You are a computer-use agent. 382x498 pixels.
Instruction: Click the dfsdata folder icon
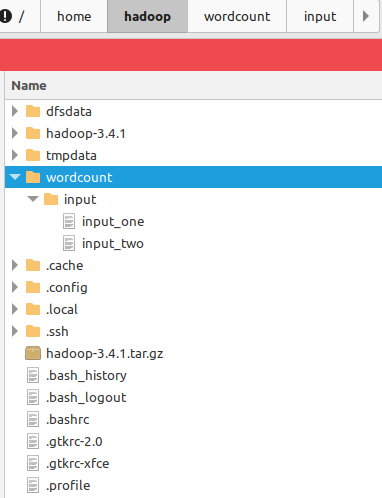(x=33, y=111)
